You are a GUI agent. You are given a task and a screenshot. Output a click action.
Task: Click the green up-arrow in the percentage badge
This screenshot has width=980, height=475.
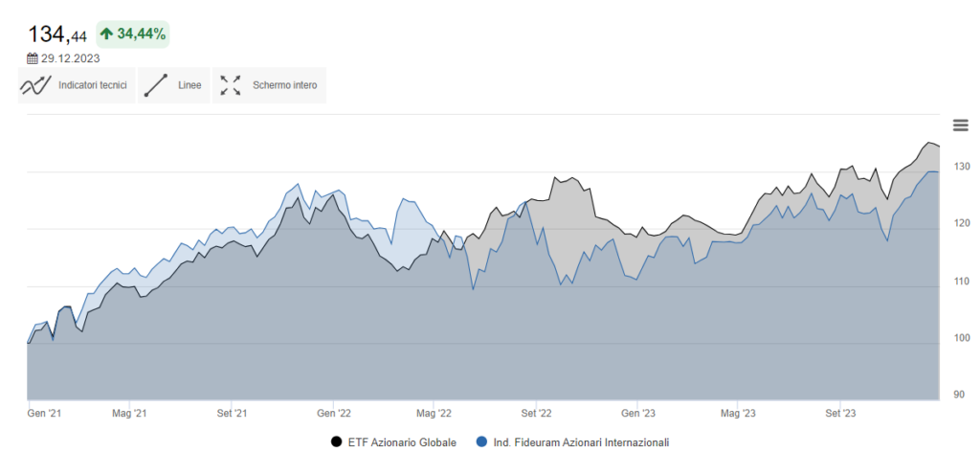pyautogui.click(x=106, y=34)
